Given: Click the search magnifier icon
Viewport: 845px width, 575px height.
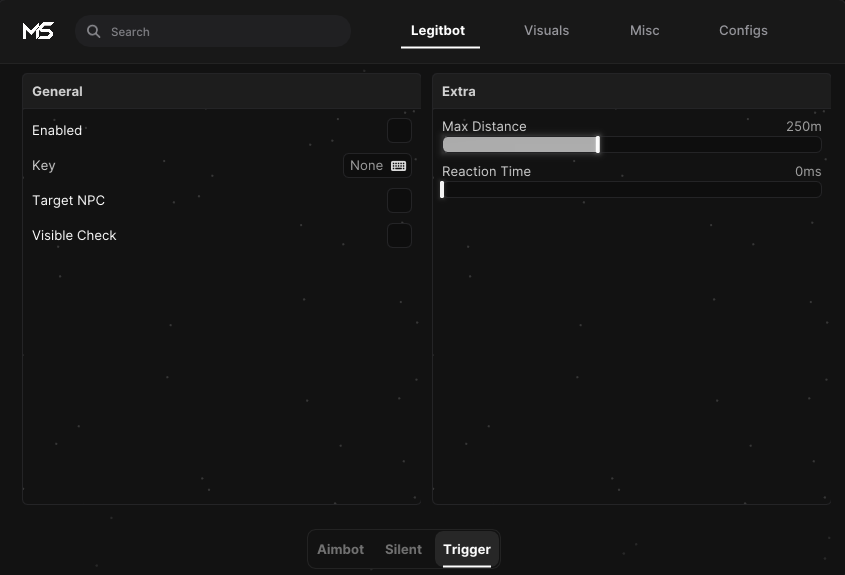Looking at the screenshot, I should point(94,31).
